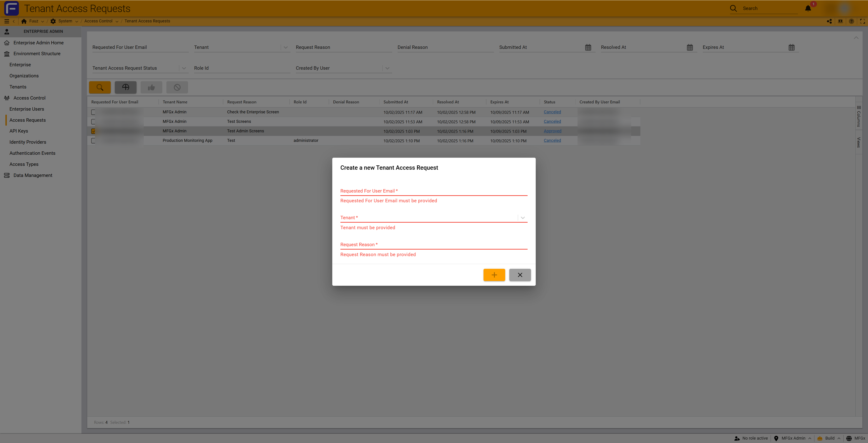The height and width of the screenshot is (443, 868).
Task: Click the home icon in breadcrumb
Action: [24, 21]
